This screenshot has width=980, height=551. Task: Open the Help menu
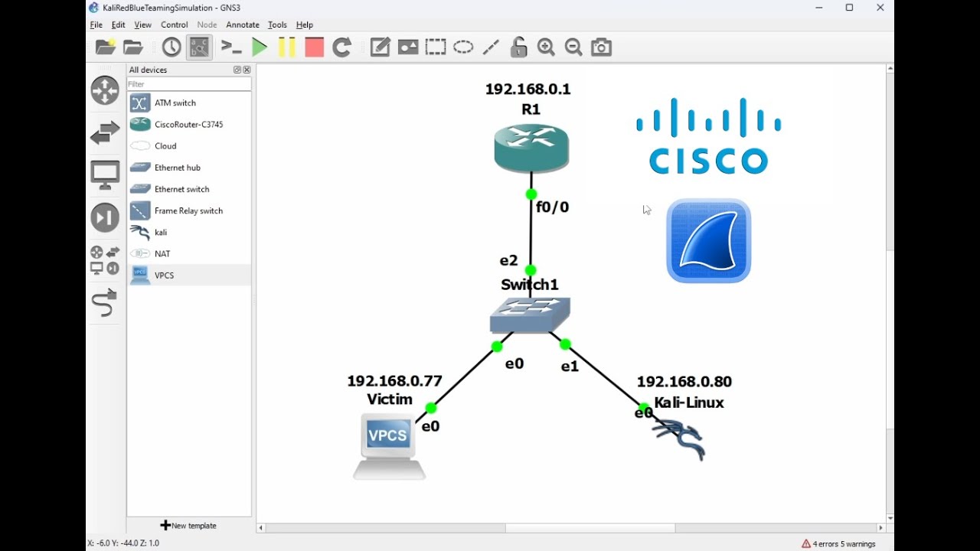[x=305, y=24]
